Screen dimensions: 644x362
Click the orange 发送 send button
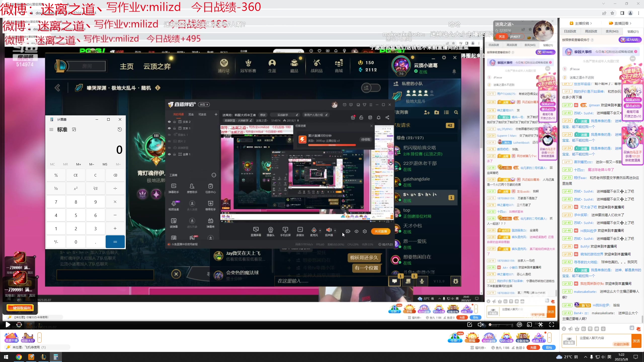636,341
